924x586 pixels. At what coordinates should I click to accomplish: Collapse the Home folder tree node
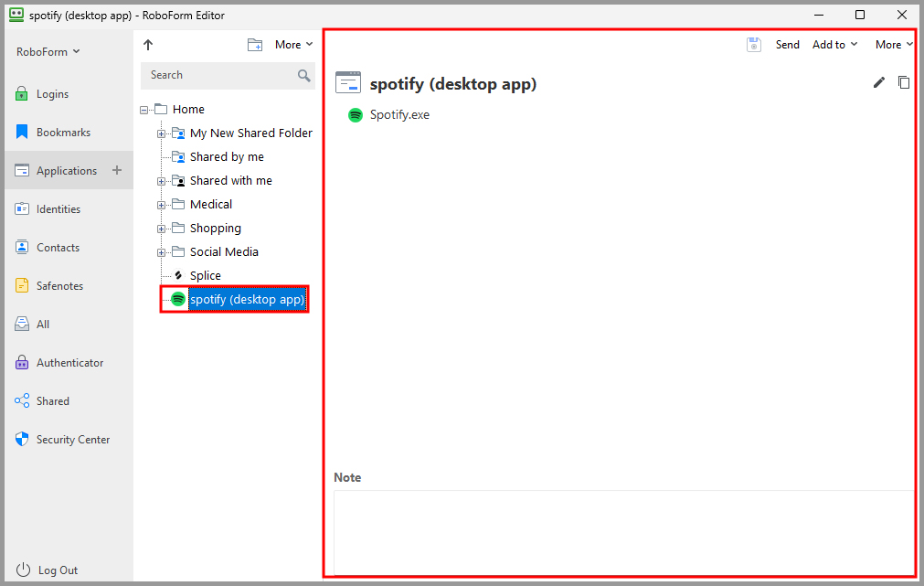(x=143, y=110)
